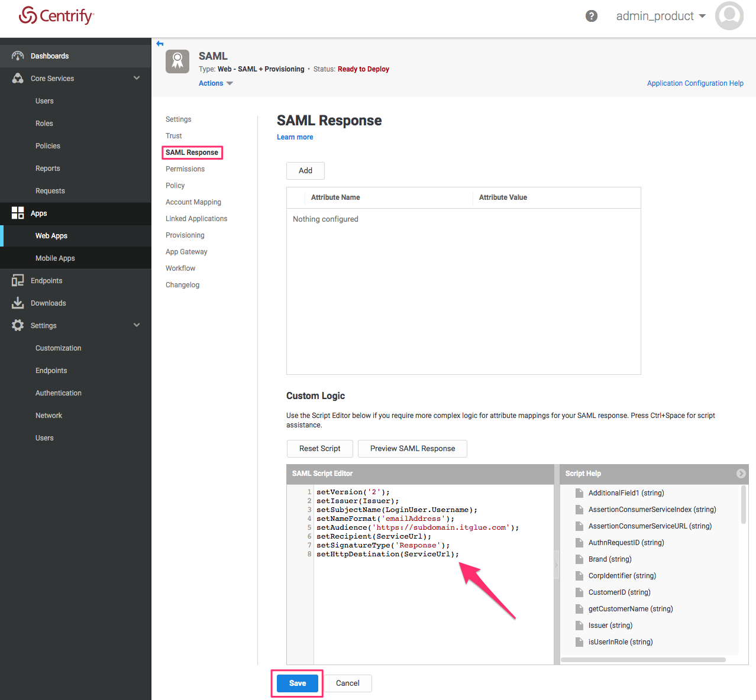Viewport: 756px width, 700px height.
Task: Click the Dashboards gauge icon
Action: [18, 56]
